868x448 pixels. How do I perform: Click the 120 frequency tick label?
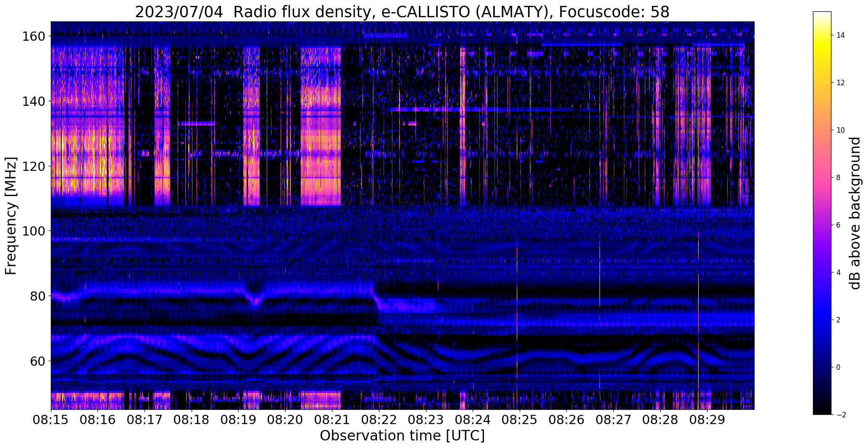33,166
